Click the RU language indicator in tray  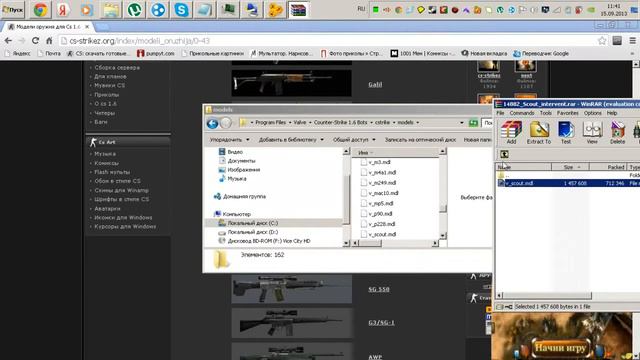(361, 9)
